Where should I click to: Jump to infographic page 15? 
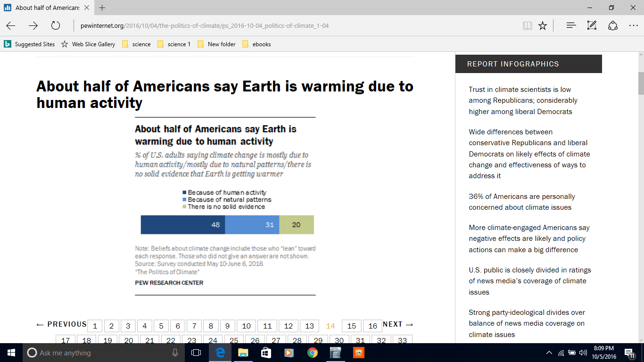tap(351, 326)
